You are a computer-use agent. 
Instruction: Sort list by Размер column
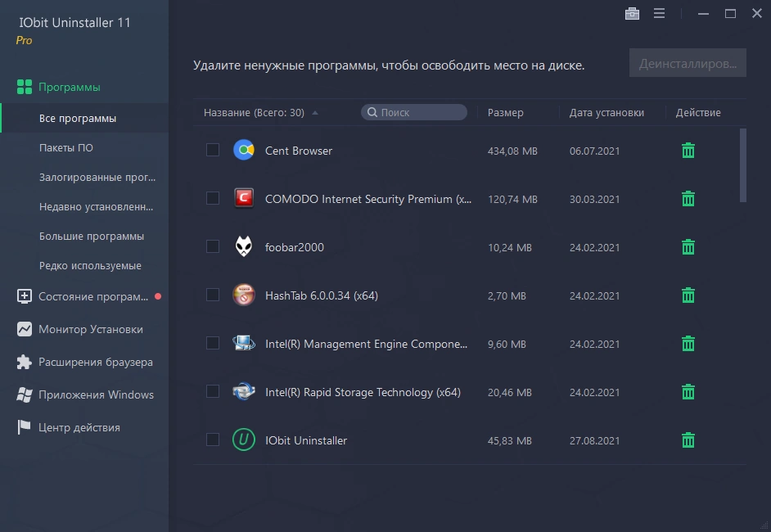point(506,113)
